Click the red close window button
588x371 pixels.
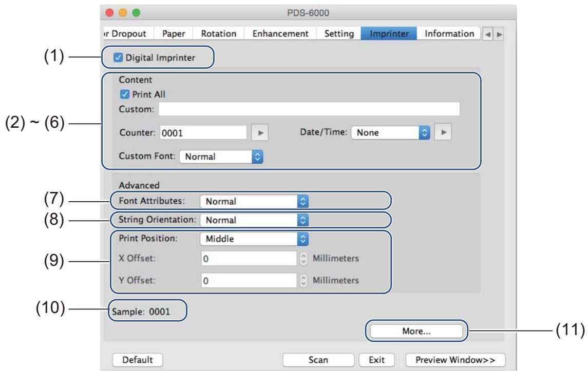point(109,13)
